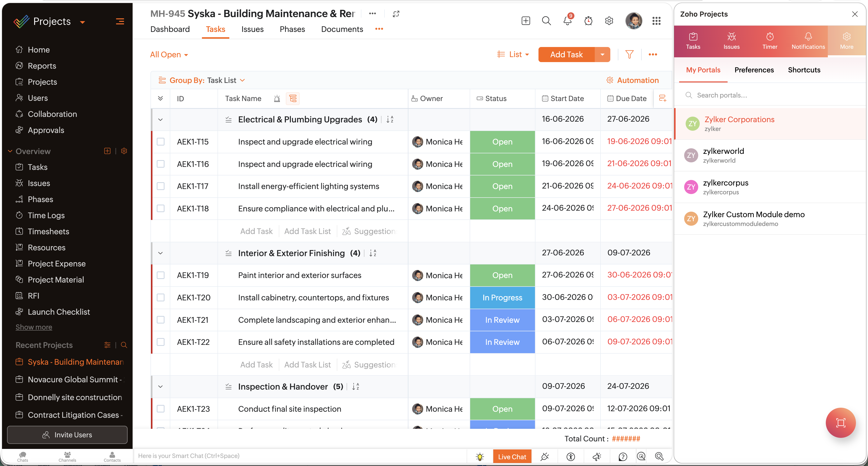This screenshot has width=868, height=466.
Task: Open the settings gear in top header
Action: (x=609, y=21)
